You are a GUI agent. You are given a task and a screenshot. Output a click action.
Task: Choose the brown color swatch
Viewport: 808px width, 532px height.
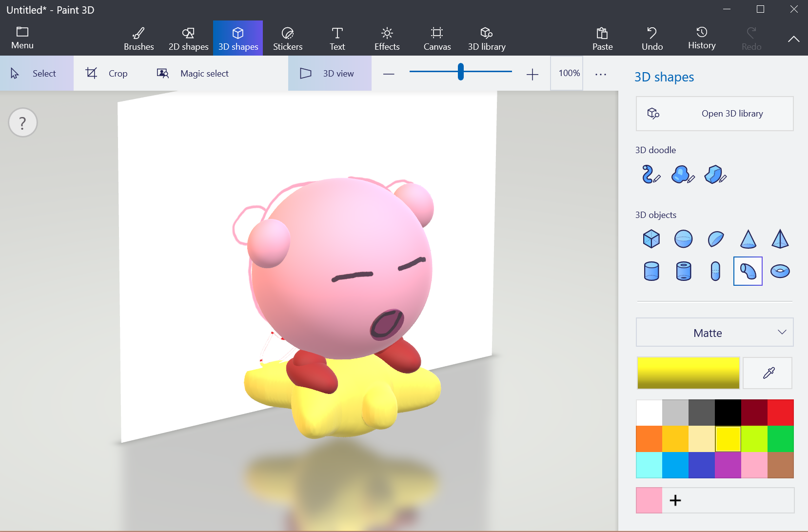[x=781, y=465]
